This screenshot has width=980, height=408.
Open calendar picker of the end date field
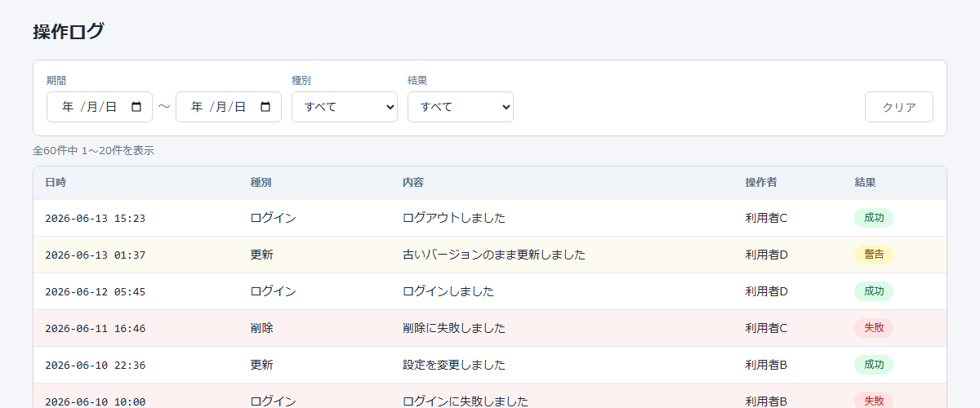click(265, 107)
